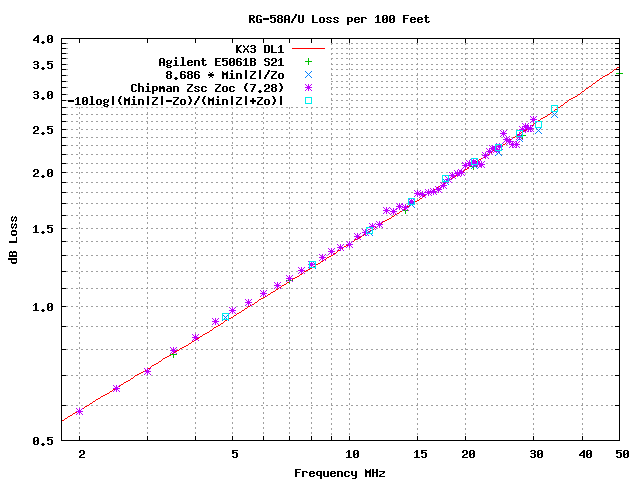Click the 2.0 y-axis tick label
640x480 pixels.
43,173
